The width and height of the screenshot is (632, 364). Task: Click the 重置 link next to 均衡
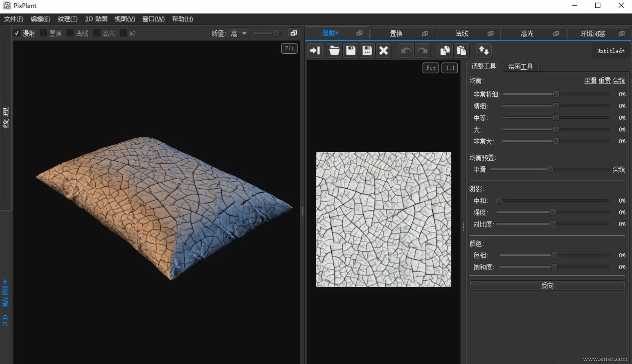[x=604, y=80]
